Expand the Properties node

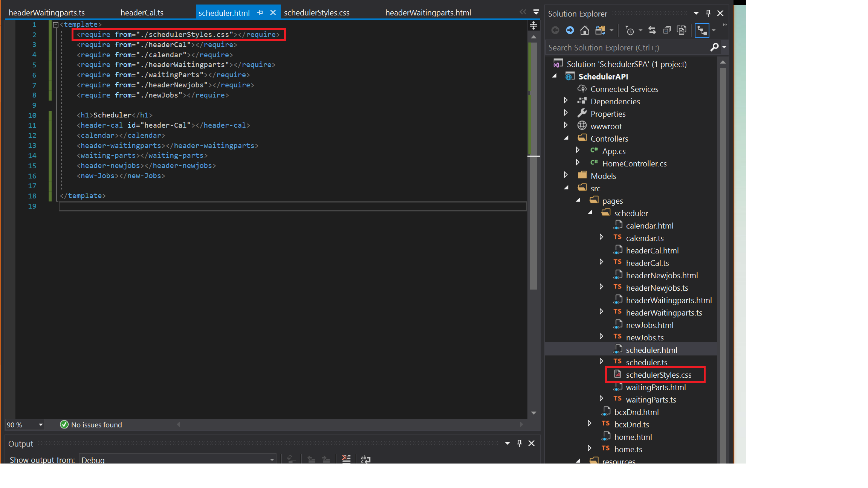[x=565, y=113]
